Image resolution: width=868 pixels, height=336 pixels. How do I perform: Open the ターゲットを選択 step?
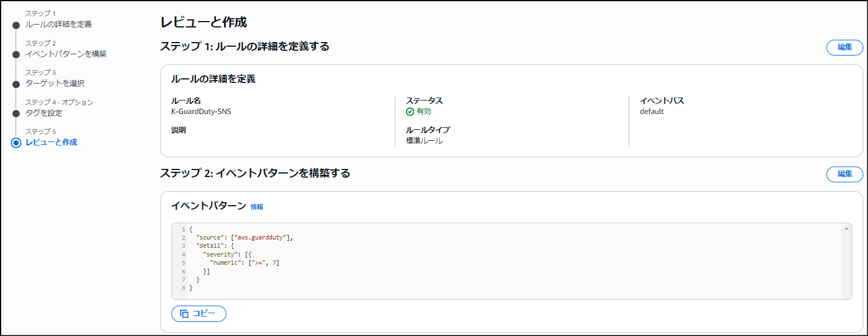(55, 83)
